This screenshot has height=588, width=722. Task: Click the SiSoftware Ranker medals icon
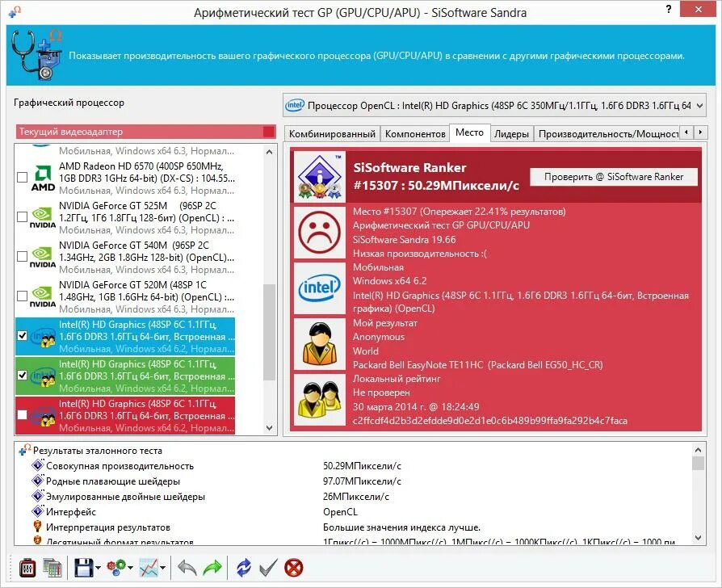pyautogui.click(x=320, y=177)
